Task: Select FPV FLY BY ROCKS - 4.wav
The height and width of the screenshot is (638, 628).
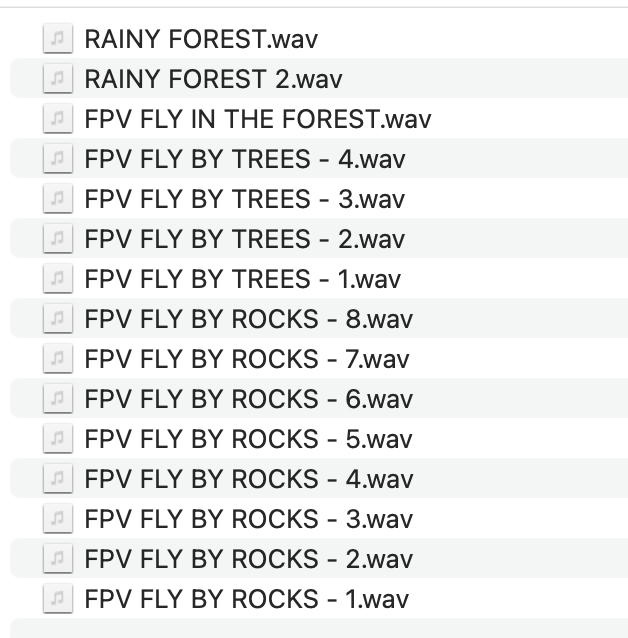Action: (x=248, y=479)
